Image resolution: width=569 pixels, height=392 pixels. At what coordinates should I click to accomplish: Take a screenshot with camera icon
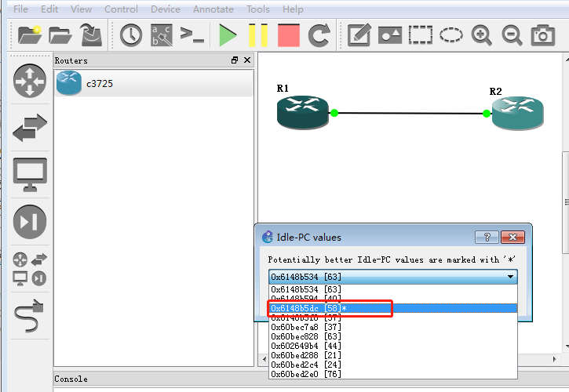543,35
